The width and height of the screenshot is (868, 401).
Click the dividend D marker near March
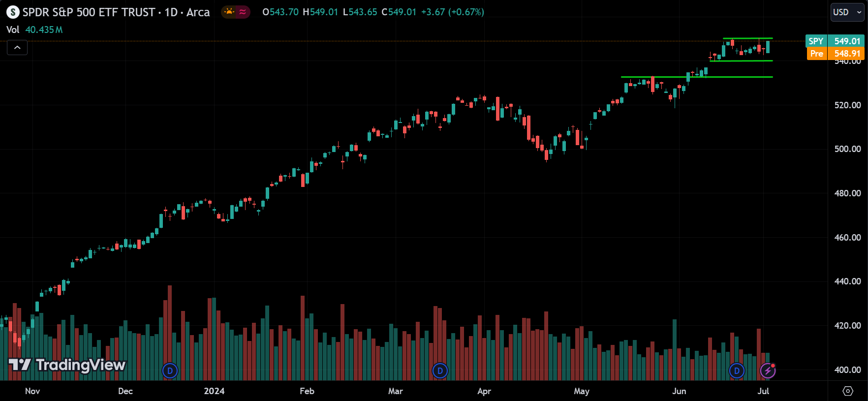(440, 370)
